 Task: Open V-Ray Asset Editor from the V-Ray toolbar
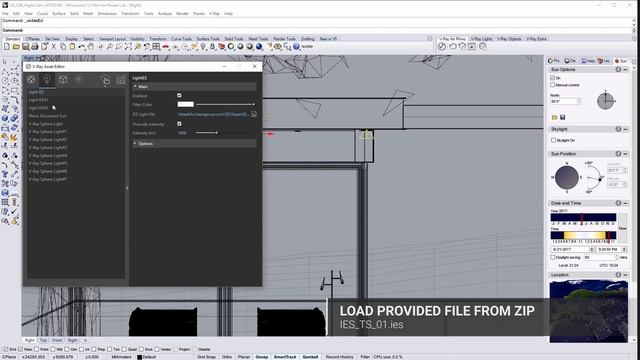click(x=442, y=47)
